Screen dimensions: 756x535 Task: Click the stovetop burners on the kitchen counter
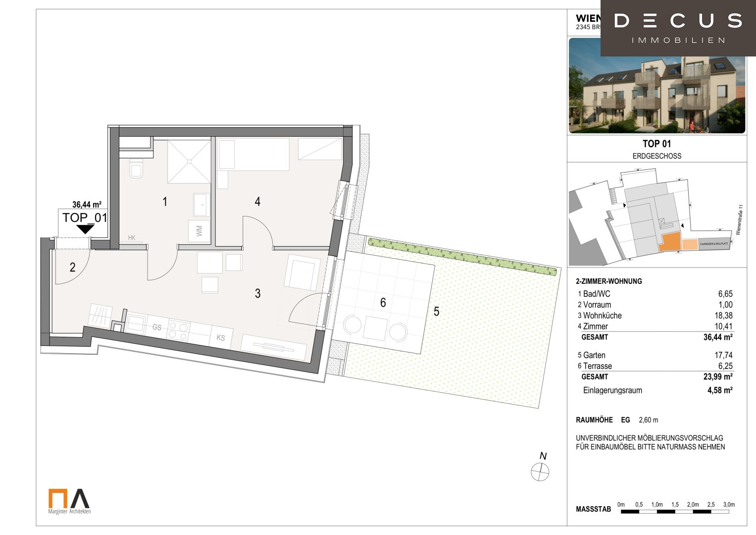coord(178,330)
